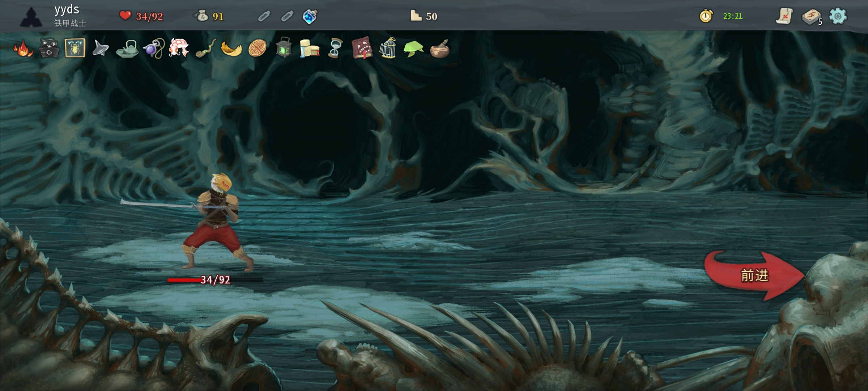Click the character health bar 34/92
Image resolution: width=868 pixels, height=391 pixels.
coord(215,280)
